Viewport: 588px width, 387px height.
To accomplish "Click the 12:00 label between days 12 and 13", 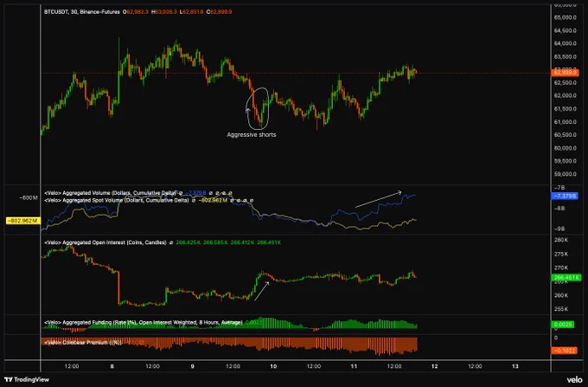I will (x=475, y=366).
